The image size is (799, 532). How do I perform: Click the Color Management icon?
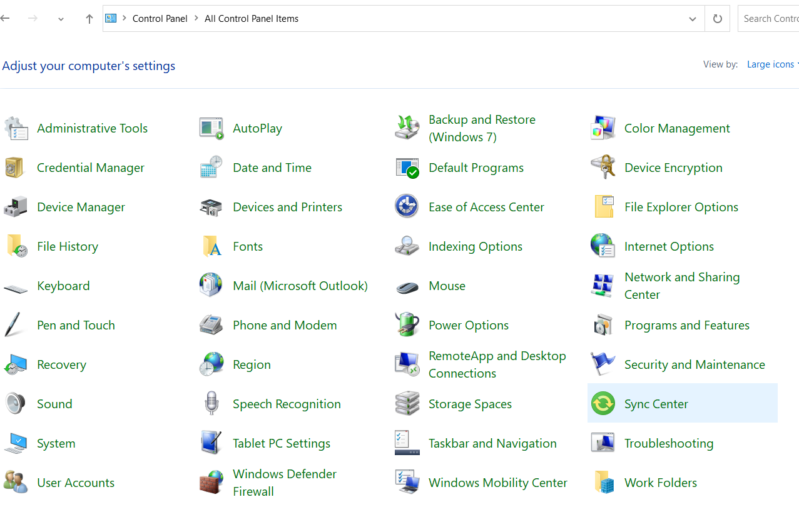[x=603, y=128]
